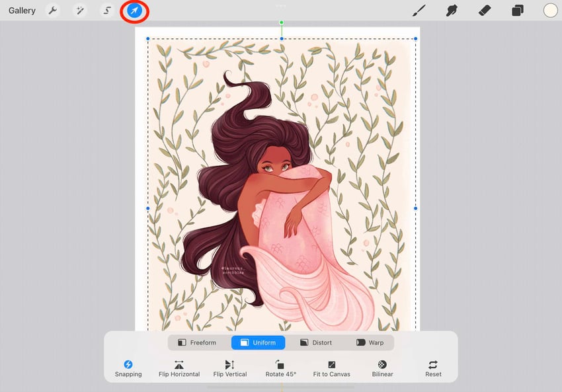
Task: Click the top-right blue corner handle
Action: click(416, 39)
